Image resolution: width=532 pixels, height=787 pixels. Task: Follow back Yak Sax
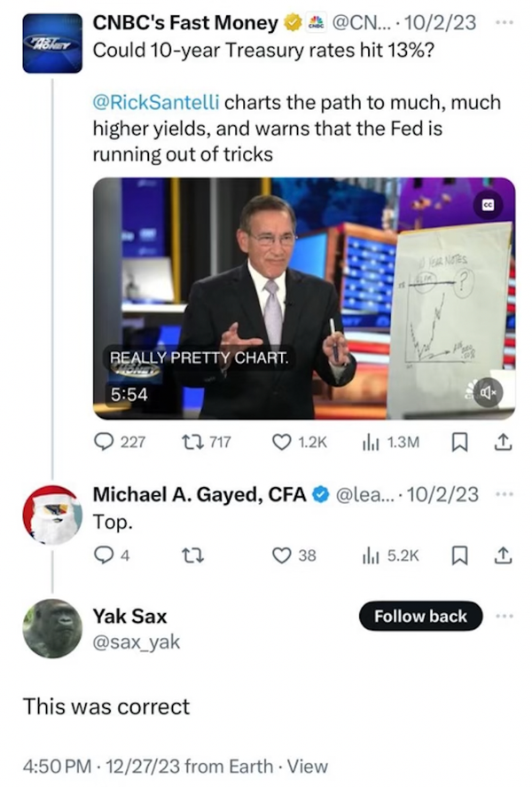[x=420, y=616]
